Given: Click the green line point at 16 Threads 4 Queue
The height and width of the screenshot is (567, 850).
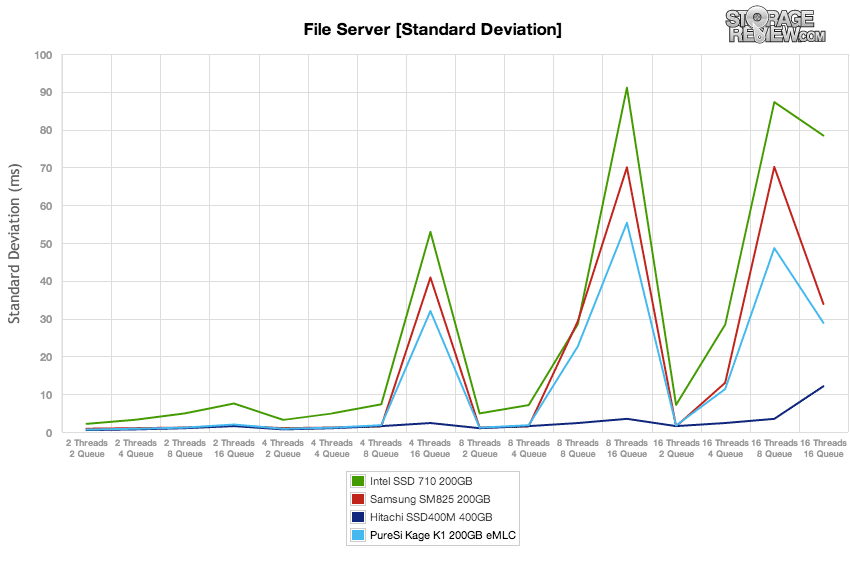Looking at the screenshot, I should (725, 325).
